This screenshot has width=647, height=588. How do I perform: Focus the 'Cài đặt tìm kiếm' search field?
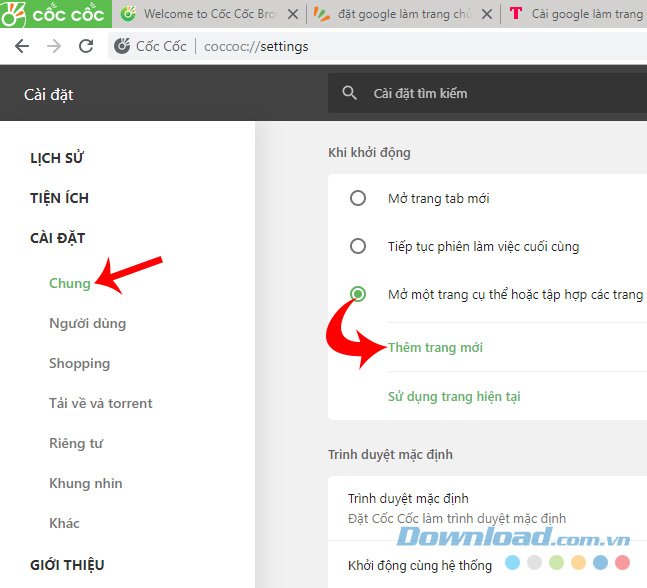487,93
